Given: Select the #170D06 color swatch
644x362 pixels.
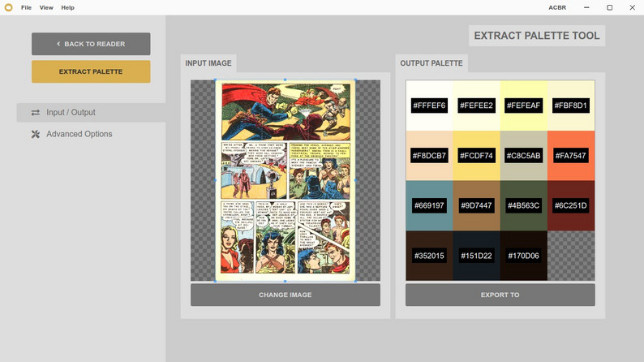Looking at the screenshot, I should [524, 256].
